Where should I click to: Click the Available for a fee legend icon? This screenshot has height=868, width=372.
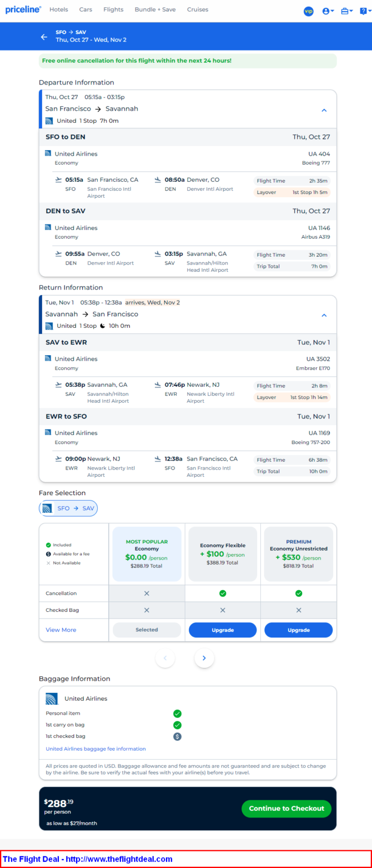[48, 554]
